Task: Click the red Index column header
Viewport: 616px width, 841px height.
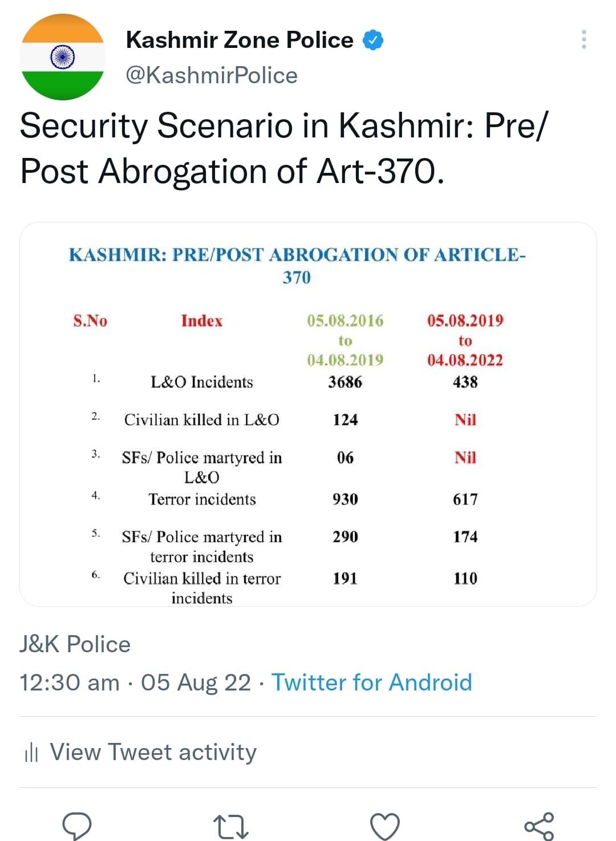Action: [201, 320]
